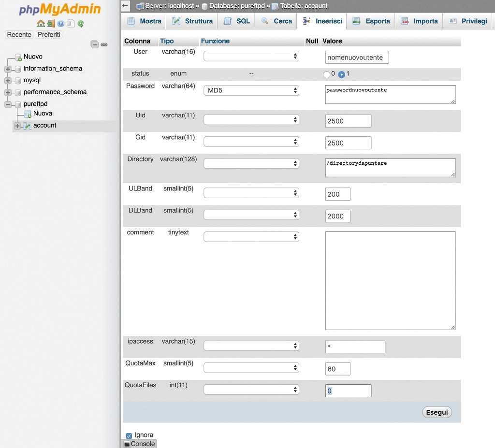Open the Password function dropdown showing MD5
495x448 pixels.
(x=251, y=90)
